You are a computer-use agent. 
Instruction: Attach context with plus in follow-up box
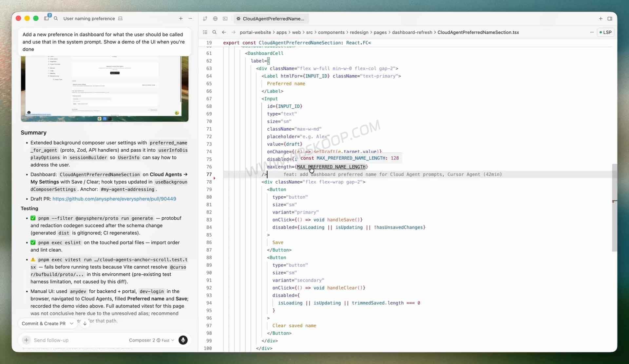tap(26, 340)
